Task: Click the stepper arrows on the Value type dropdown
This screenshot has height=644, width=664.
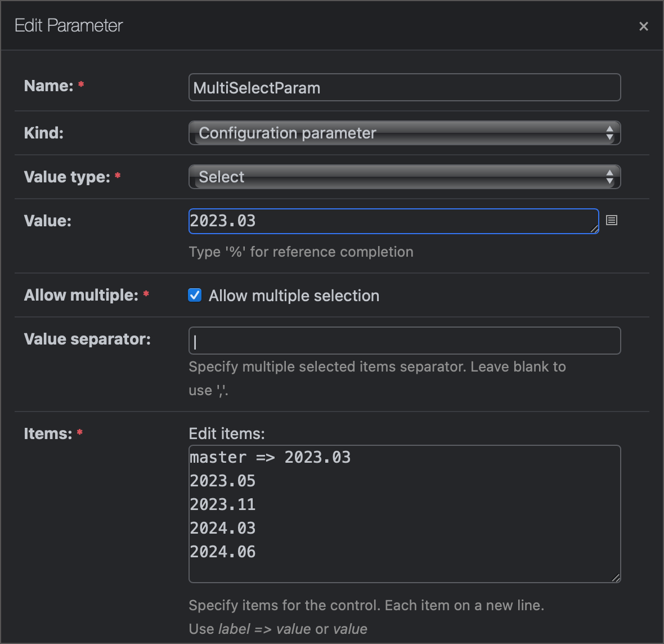Action: click(610, 176)
